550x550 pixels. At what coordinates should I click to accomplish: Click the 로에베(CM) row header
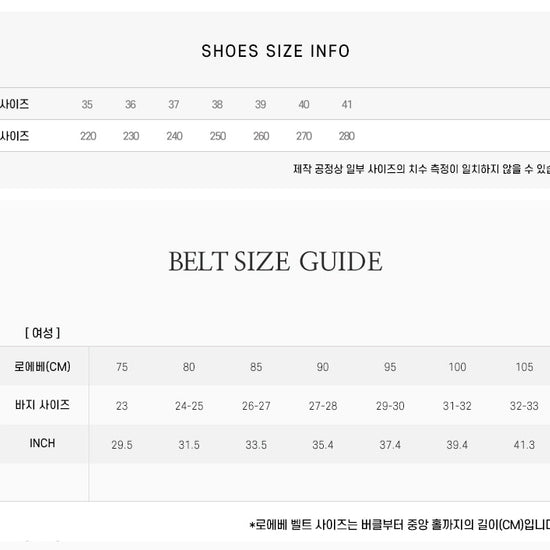coord(42,367)
